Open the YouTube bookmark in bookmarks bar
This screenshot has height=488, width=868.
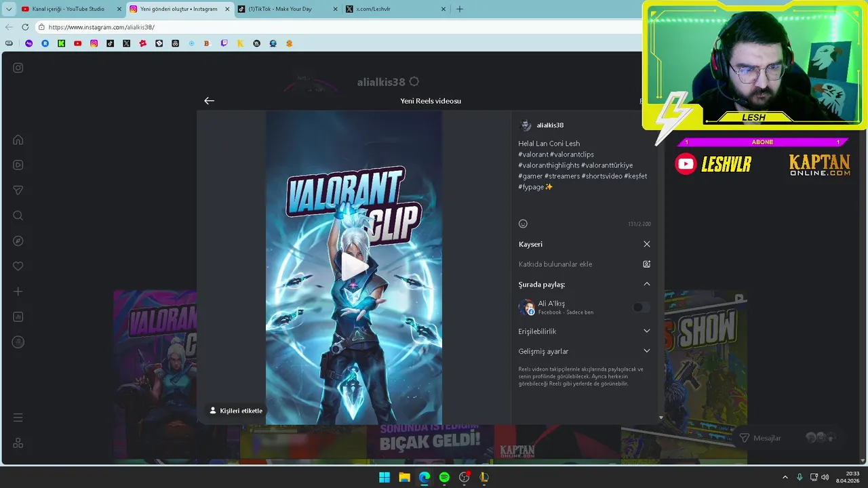[77, 43]
